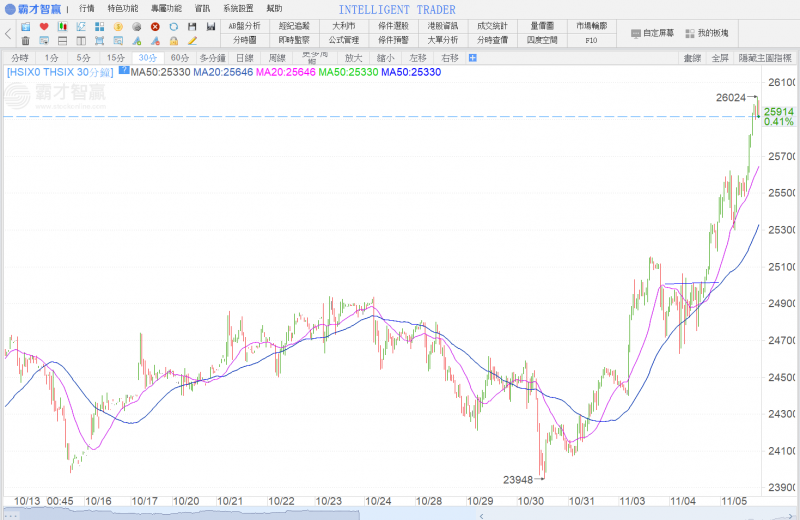Click the padlock lock icon
The width and height of the screenshot is (800, 520).
173,41
